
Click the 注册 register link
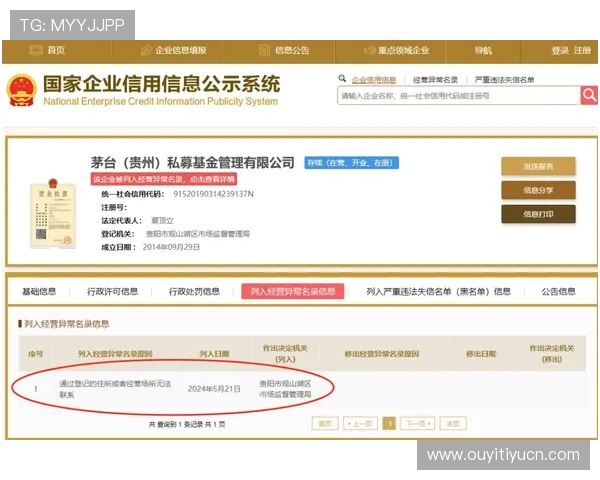pyautogui.click(x=582, y=50)
